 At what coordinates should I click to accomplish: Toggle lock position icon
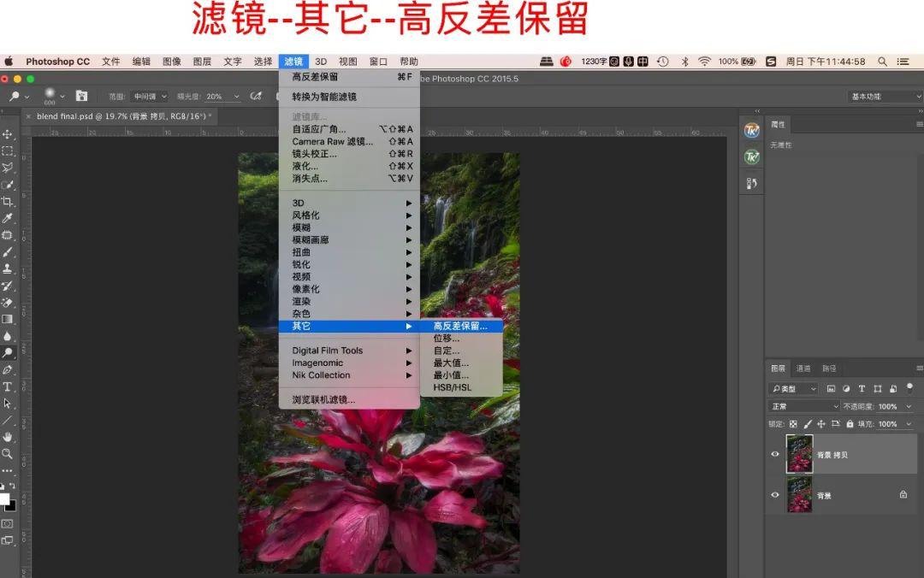[x=820, y=423]
